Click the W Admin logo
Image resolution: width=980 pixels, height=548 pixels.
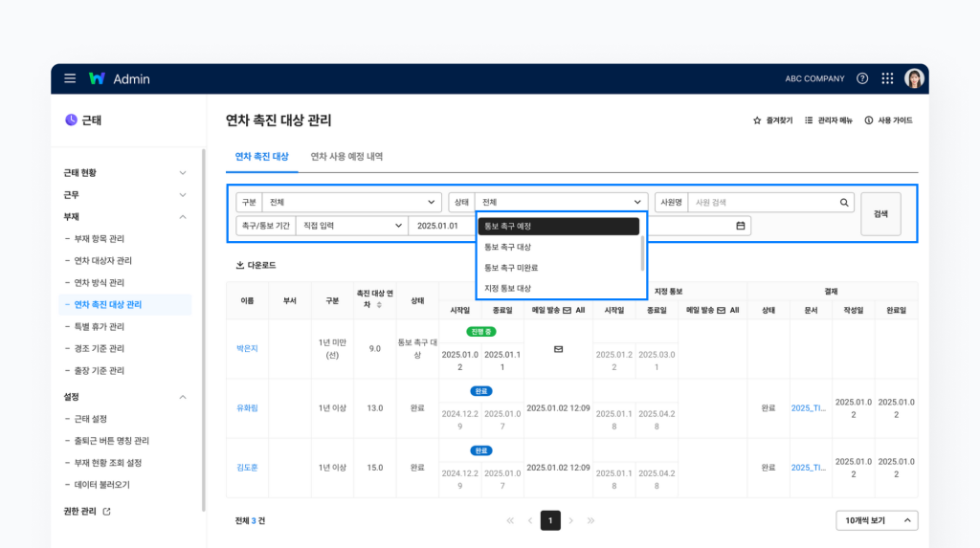[x=120, y=78]
